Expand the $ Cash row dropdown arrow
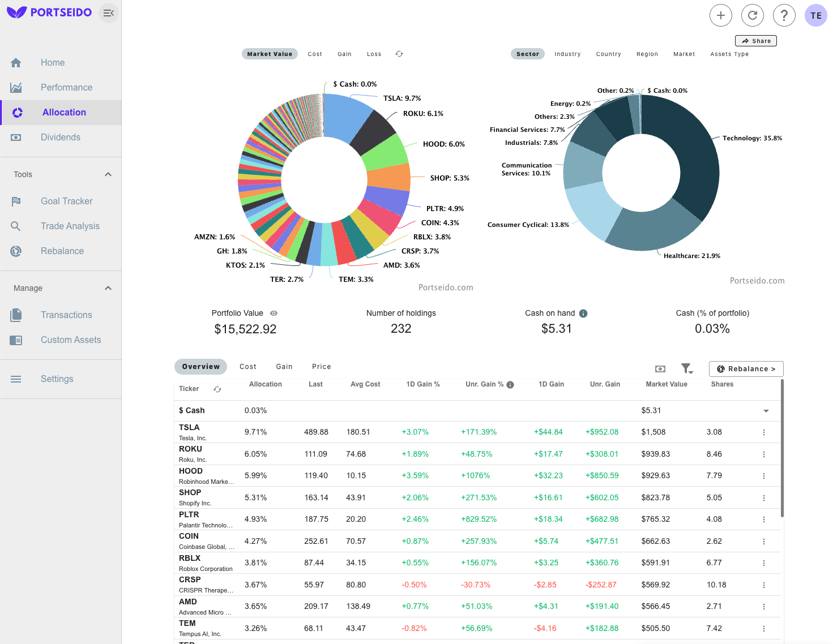The width and height of the screenshot is (833, 644). (x=766, y=411)
